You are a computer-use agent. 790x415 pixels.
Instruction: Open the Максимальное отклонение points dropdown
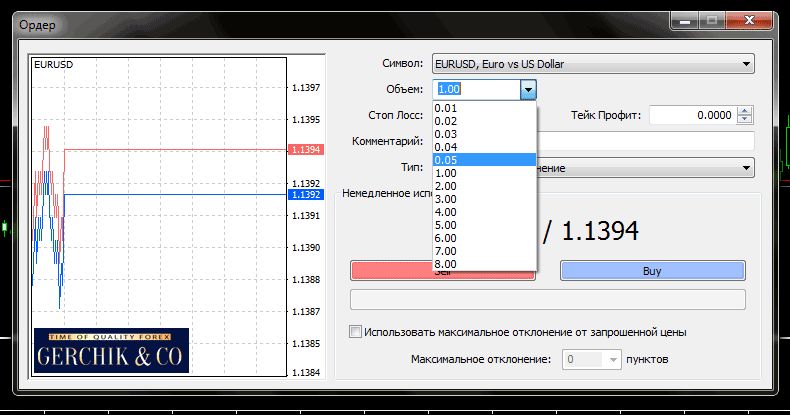(613, 358)
